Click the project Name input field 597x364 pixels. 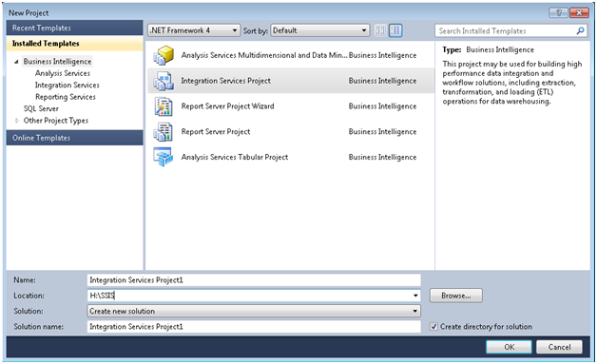(254, 279)
